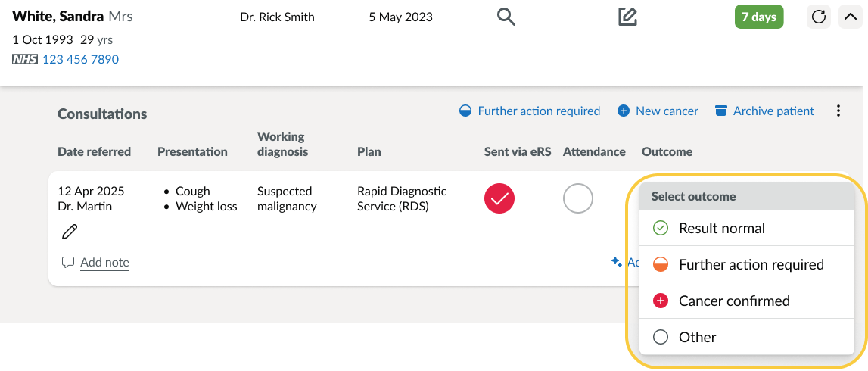Toggle the empty Attendance circle

[x=578, y=198]
